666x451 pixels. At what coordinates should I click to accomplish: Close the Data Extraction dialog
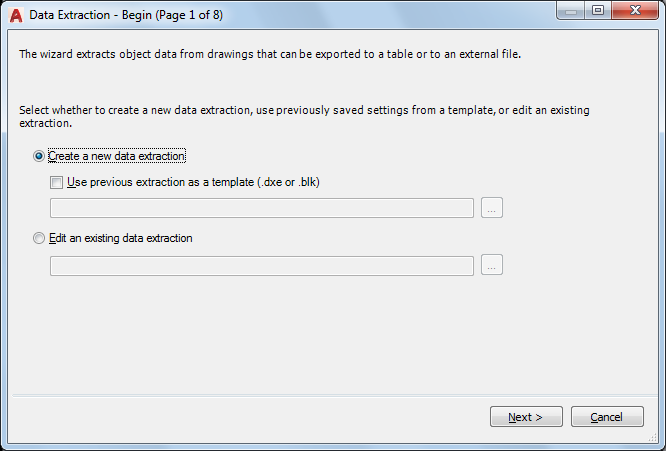pos(634,11)
